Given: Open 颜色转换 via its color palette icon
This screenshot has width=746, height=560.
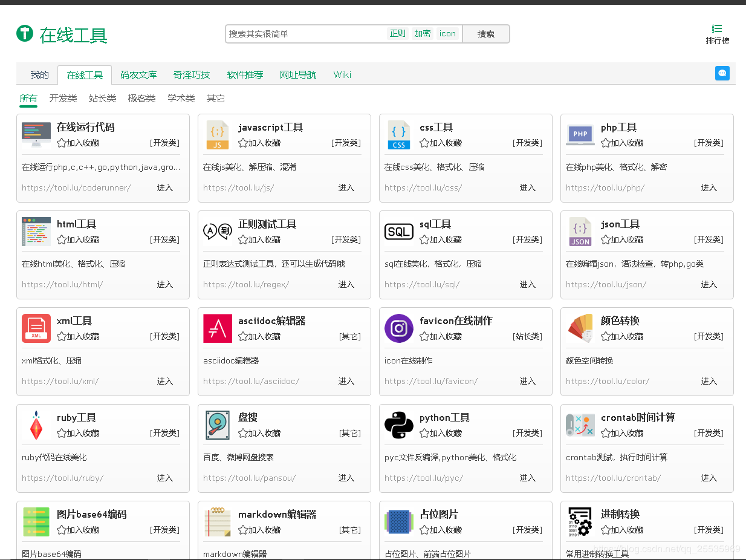Looking at the screenshot, I should [x=580, y=328].
